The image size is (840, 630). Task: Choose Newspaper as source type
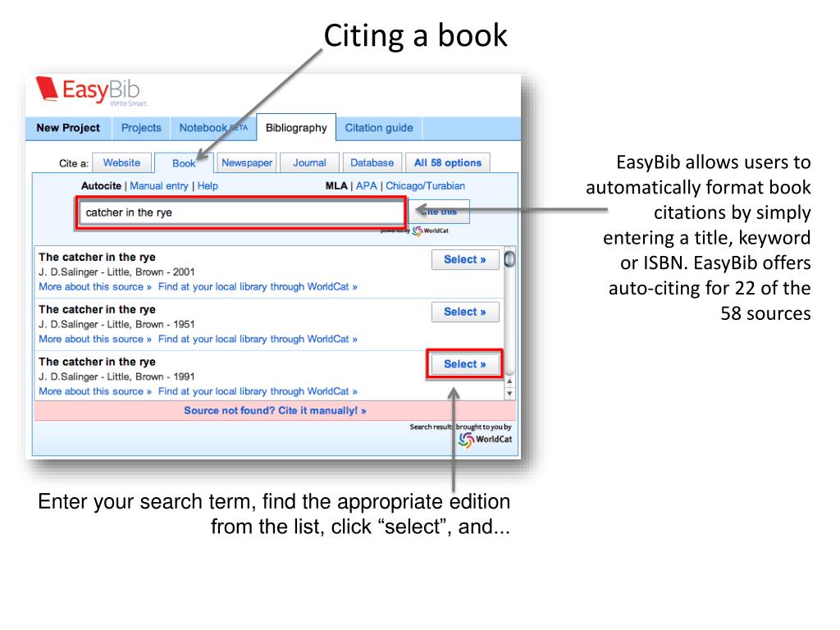(x=247, y=163)
